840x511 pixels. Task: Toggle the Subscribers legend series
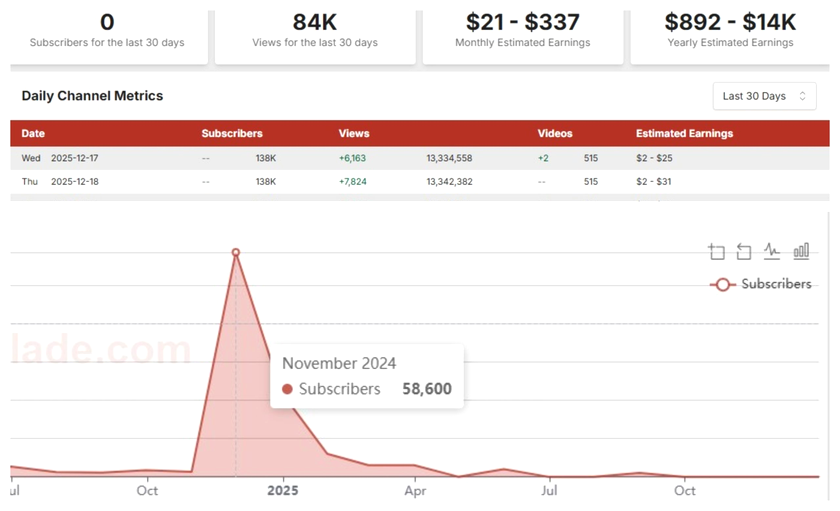click(761, 284)
